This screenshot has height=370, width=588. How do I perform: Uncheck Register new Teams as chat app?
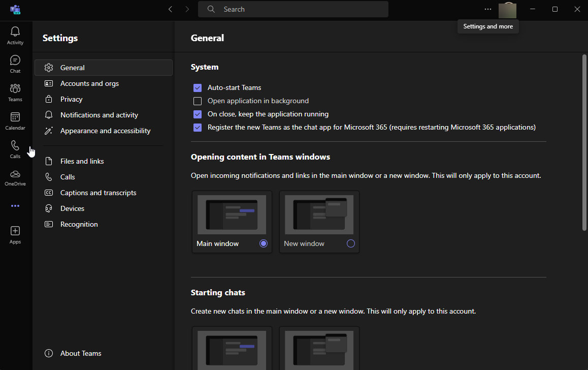click(198, 128)
